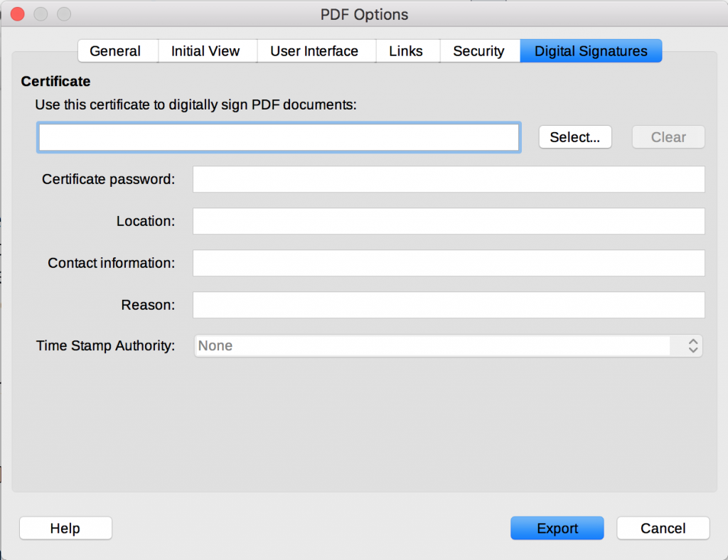Focus the Reason text field

[448, 305]
